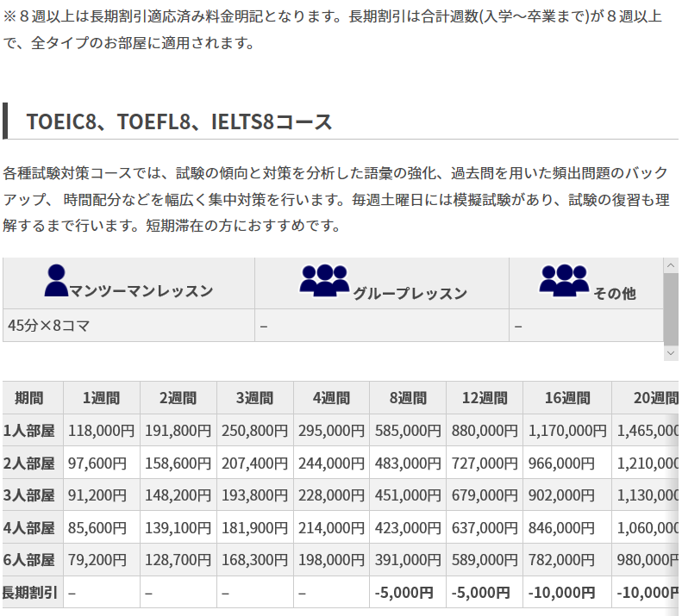Click the 12週間 column header
This screenshot has height=616, width=682.
(485, 398)
